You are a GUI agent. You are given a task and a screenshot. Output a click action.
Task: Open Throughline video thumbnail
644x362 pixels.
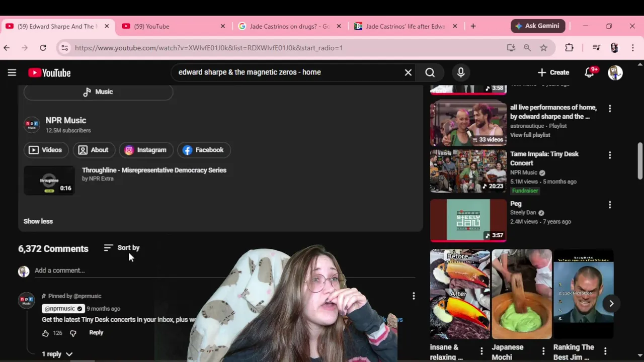49,180
